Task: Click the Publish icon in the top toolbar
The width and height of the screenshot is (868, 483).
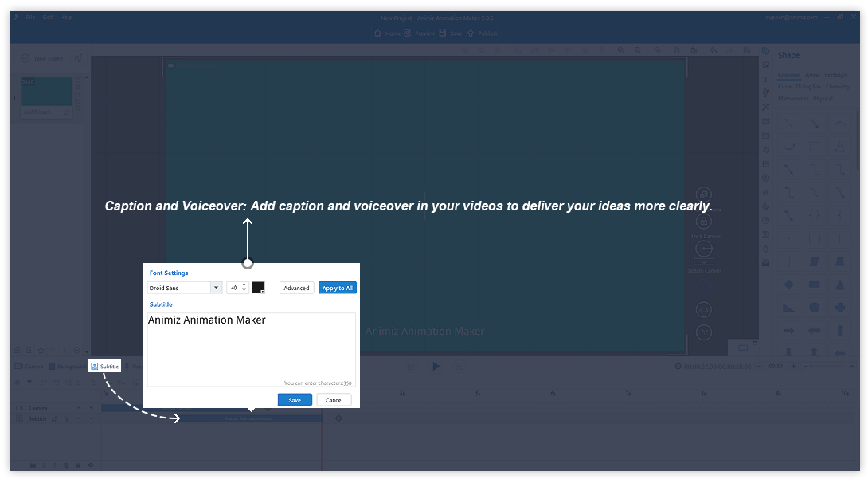Action: 471,33
